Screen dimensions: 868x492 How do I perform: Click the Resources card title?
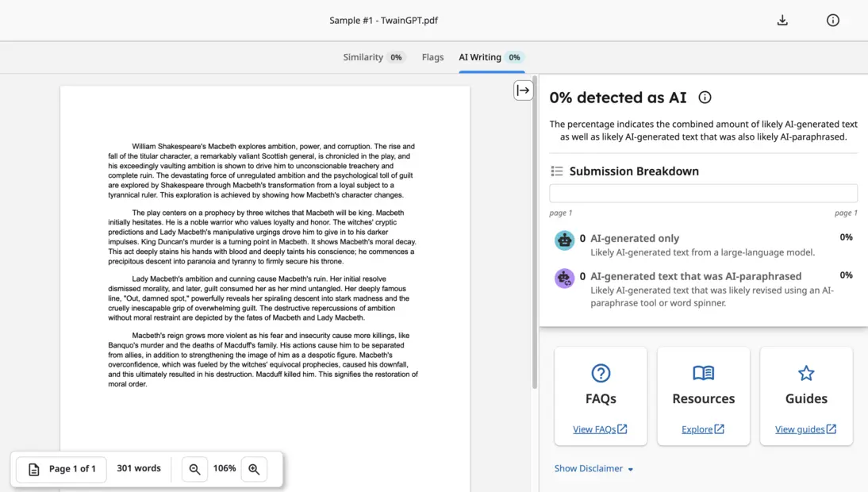tap(704, 398)
